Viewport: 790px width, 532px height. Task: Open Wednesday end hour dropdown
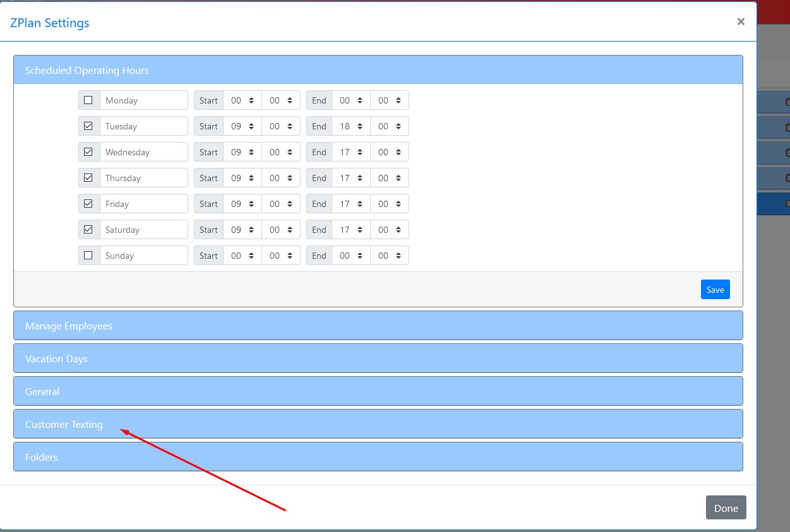coord(351,152)
